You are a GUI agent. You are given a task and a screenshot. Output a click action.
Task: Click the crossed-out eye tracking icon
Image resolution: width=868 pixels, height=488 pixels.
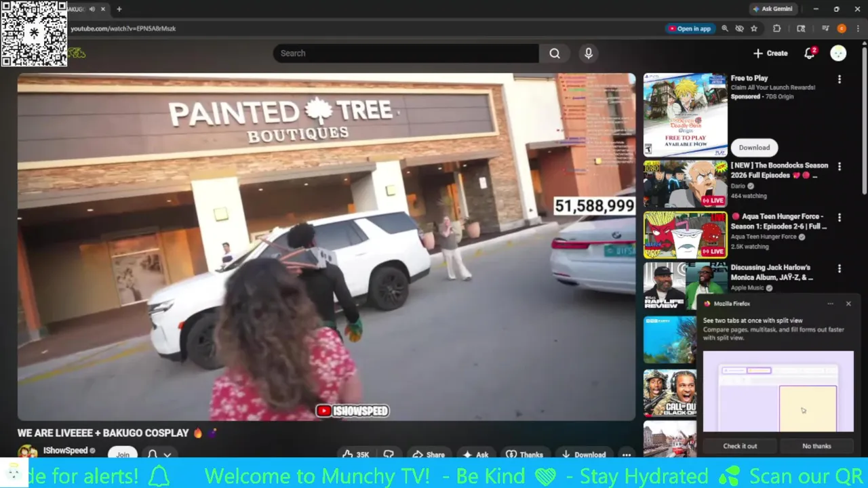[x=740, y=28]
